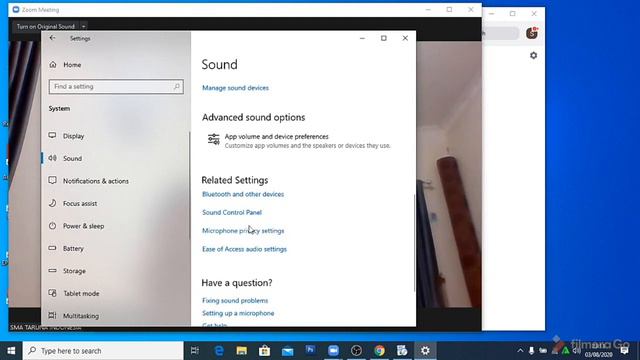Open Microsoft Store from the taskbar
Image resolution: width=640 pixels, height=360 pixels.
pos(264,351)
